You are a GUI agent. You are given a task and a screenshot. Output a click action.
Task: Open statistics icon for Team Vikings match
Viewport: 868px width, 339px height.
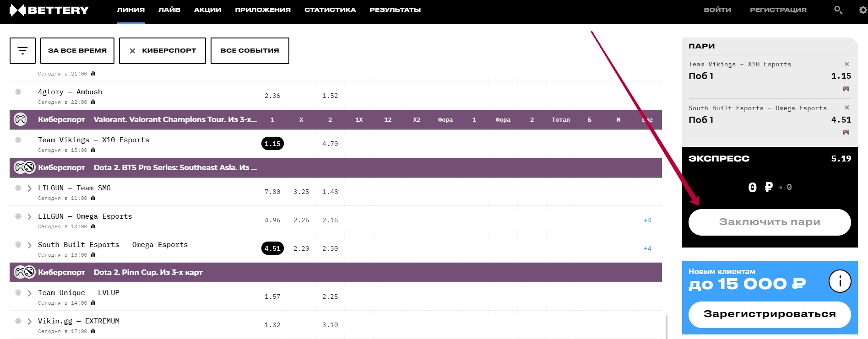click(93, 150)
